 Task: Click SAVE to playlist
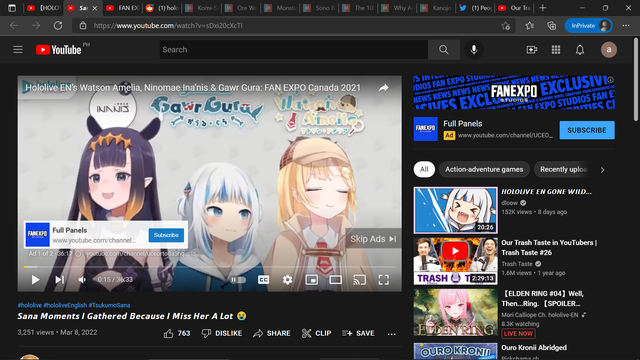[x=358, y=333]
